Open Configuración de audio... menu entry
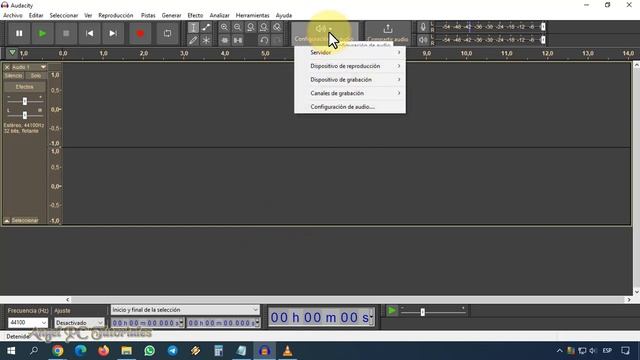This screenshot has height=360, width=640. tap(350, 107)
